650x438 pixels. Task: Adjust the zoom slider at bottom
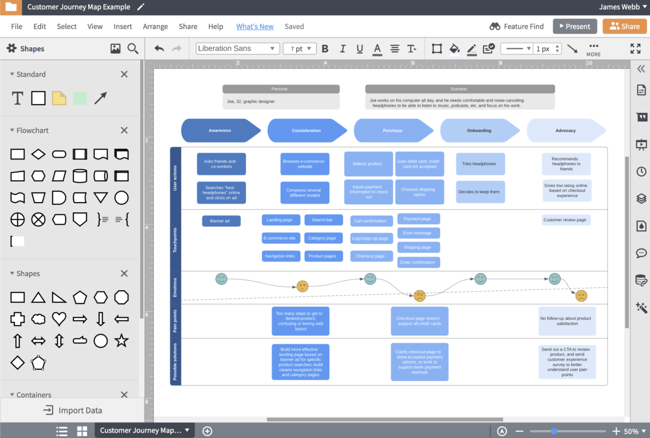click(x=555, y=431)
